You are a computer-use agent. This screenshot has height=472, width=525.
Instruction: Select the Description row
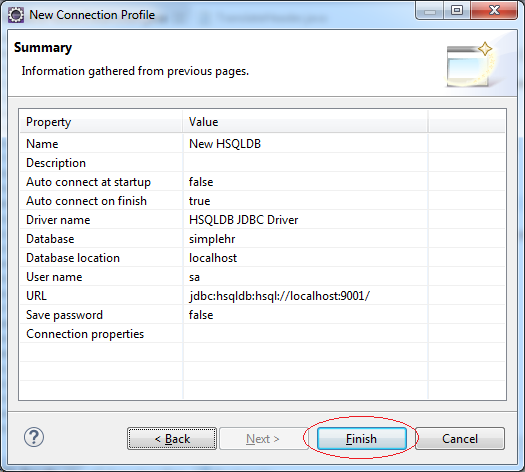click(262, 163)
